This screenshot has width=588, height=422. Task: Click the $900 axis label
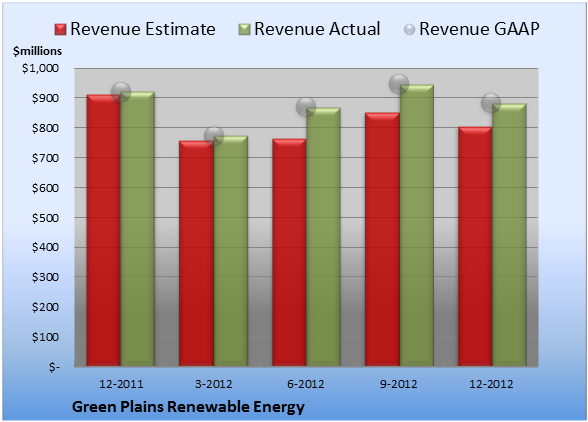[45, 98]
